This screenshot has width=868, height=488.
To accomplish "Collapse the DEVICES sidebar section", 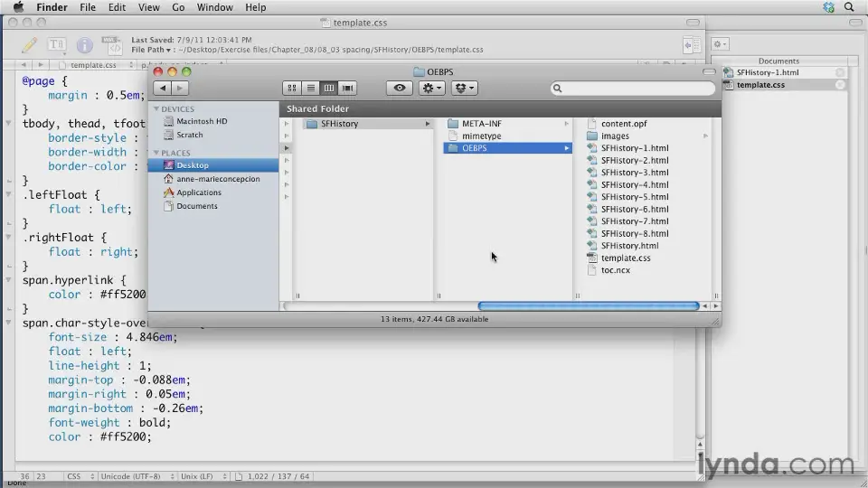I will (156, 109).
